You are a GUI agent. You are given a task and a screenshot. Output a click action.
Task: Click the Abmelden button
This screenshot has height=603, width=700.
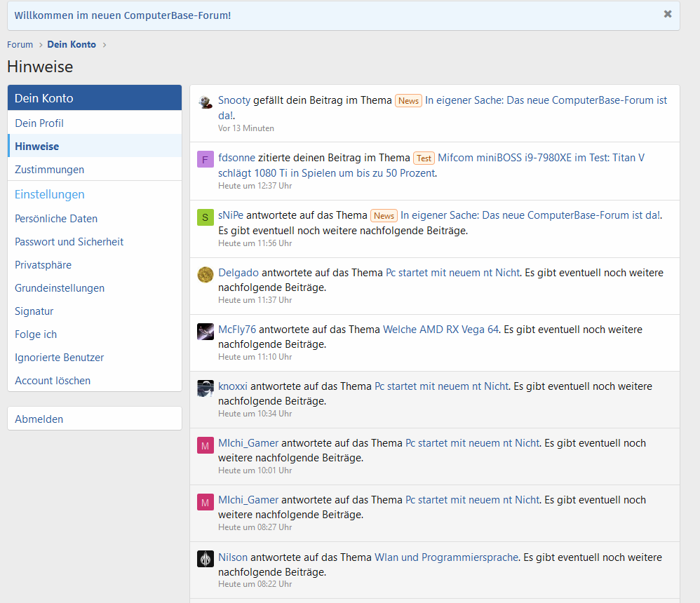point(95,419)
